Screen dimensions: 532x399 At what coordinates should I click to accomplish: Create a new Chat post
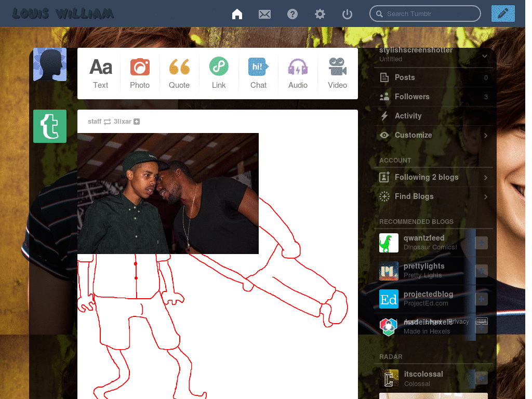click(x=258, y=73)
